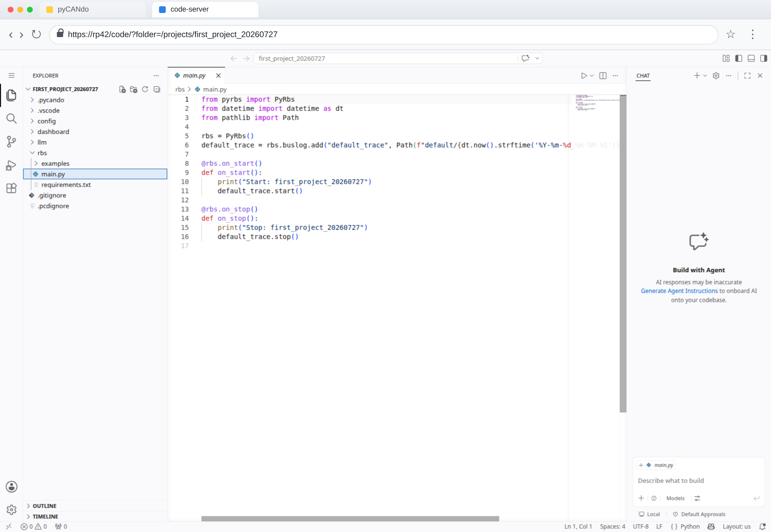The height and width of the screenshot is (532, 771).
Task: Open the Extensions view
Action: pyautogui.click(x=11, y=188)
